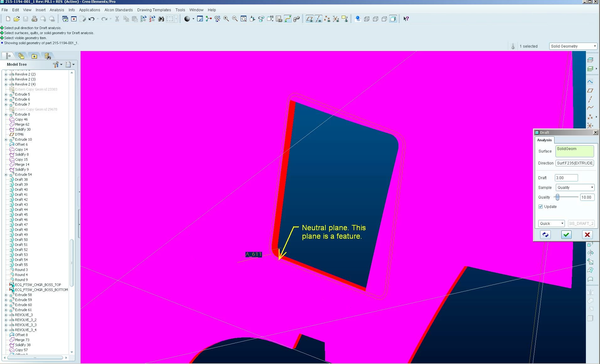Open Model Tree settings dropdown

pos(58,65)
